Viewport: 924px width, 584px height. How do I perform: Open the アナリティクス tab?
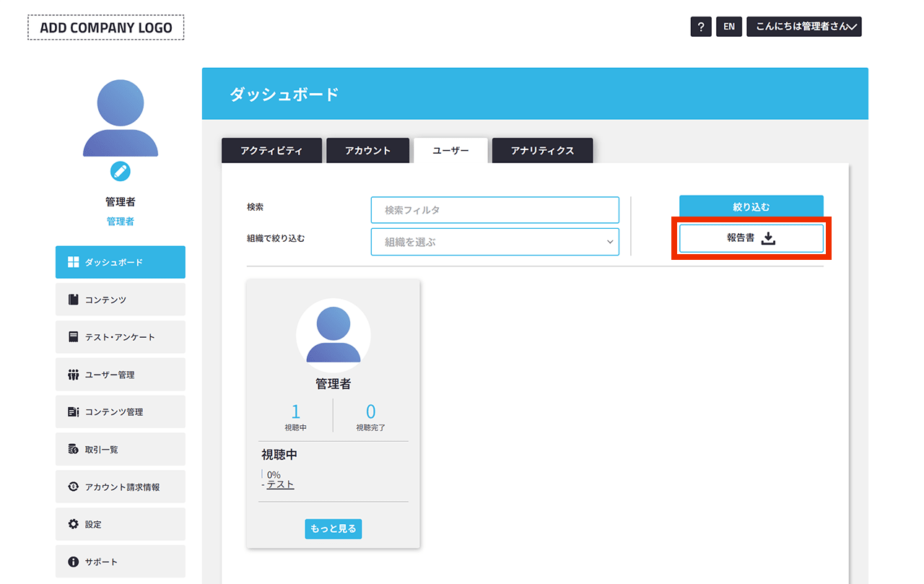(542, 150)
